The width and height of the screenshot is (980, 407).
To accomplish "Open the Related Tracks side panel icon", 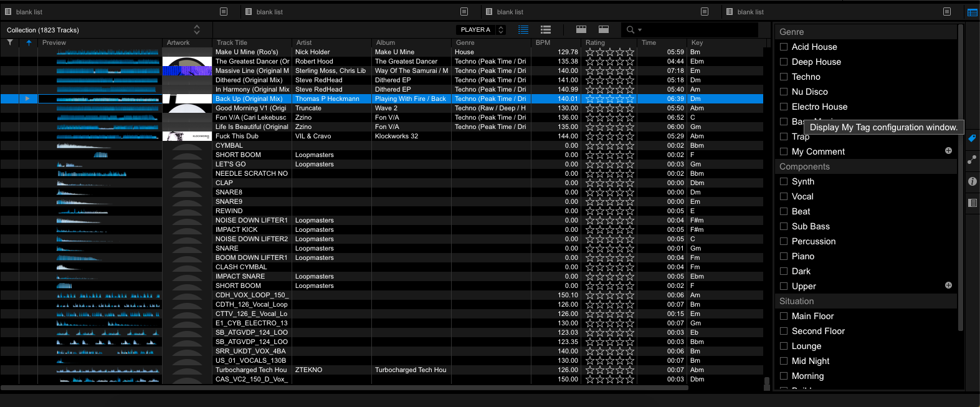I will pyautogui.click(x=972, y=160).
